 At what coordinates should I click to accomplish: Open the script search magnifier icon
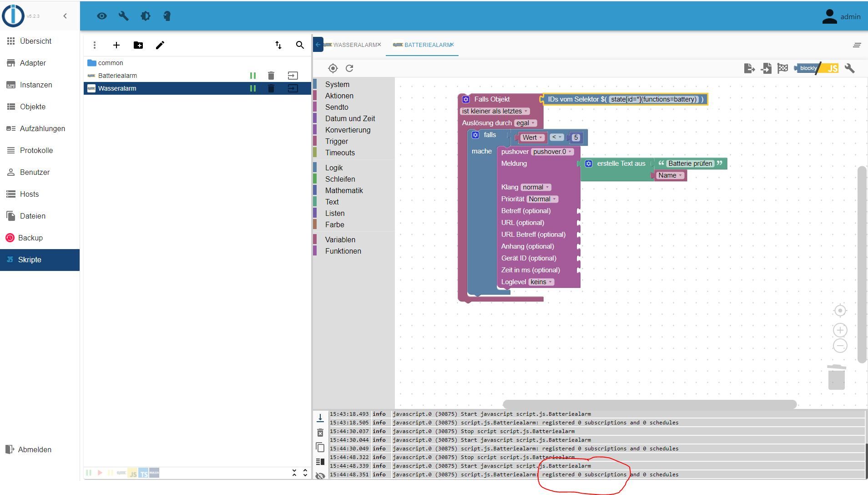tap(300, 45)
